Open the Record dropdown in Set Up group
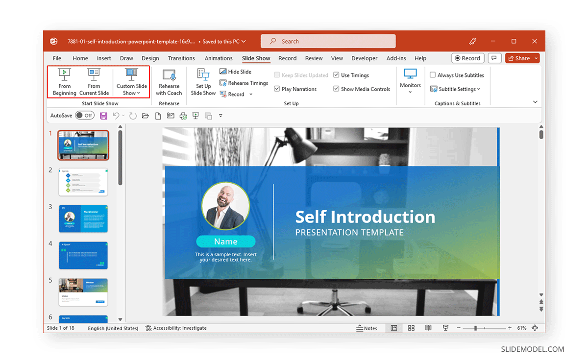588x364 pixels. tap(251, 94)
